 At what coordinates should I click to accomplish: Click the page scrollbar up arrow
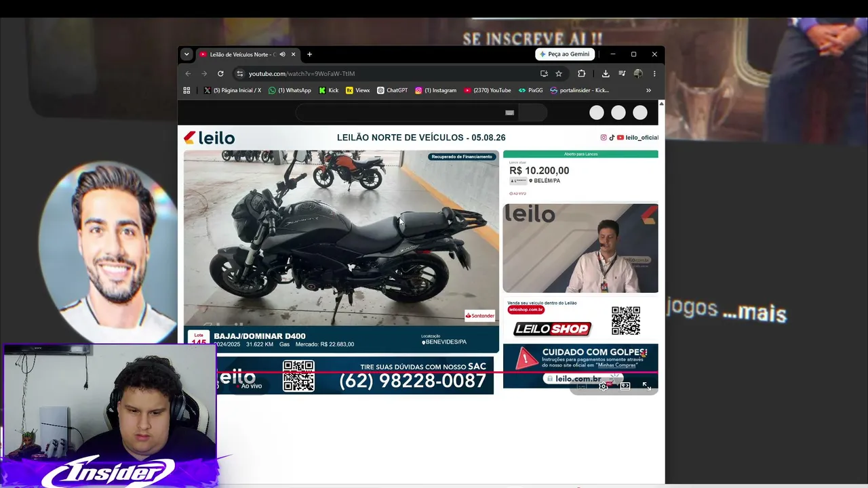point(661,104)
